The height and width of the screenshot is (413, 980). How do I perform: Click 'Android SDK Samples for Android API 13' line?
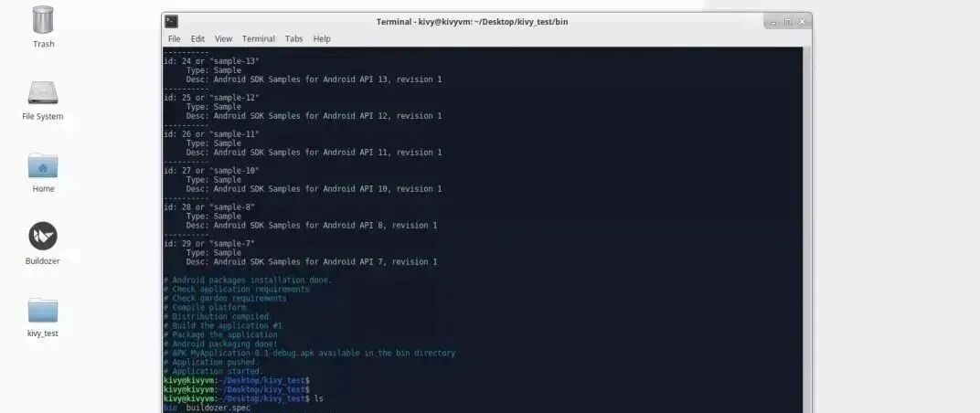314,79
